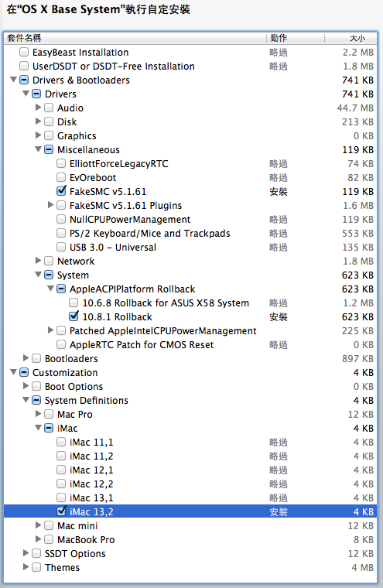383x588 pixels.
Task: Check AppleRTC Patch for CMOS Reset
Action: [61, 344]
